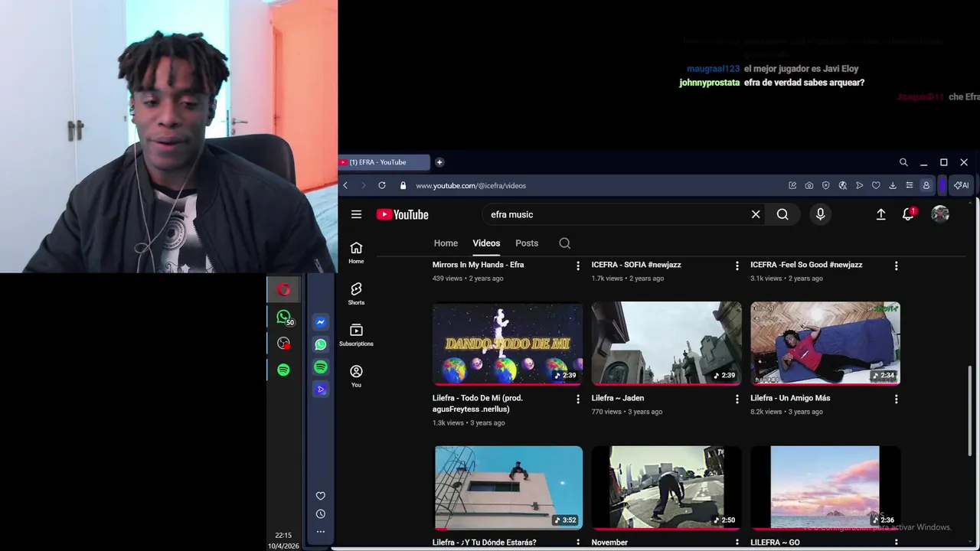
Task: Open options for 'Lilefra ~ Jaden' video
Action: [x=737, y=399]
